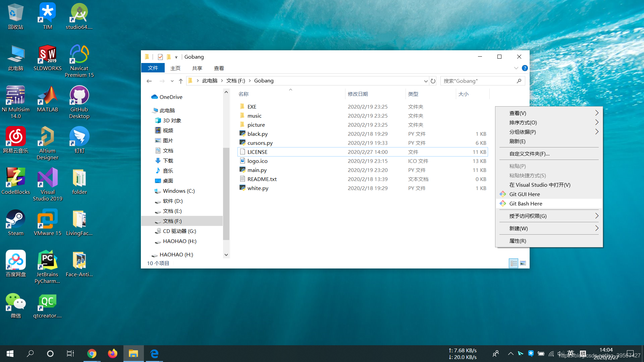Expand the address bar history dropdown
The image size is (644, 362).
coord(426,81)
